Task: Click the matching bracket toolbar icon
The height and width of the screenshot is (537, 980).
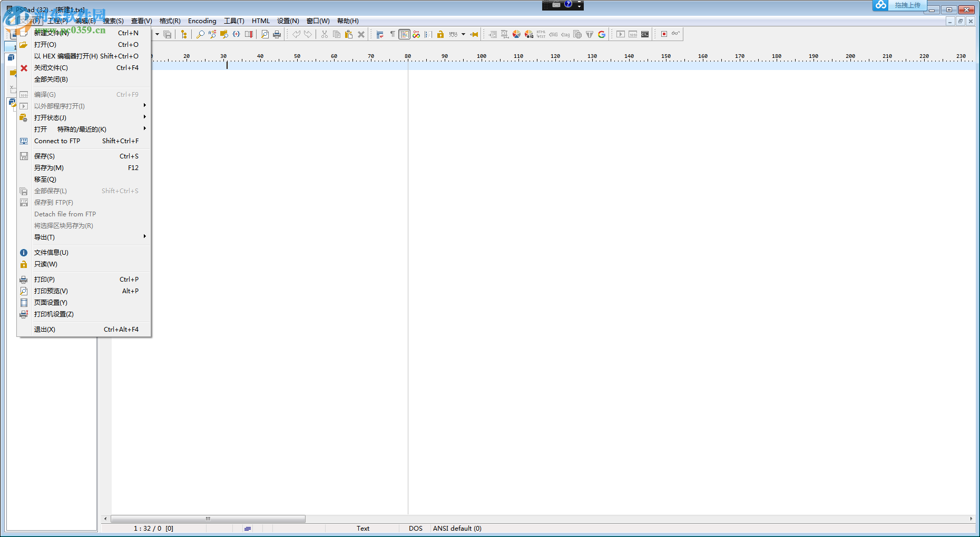Action: [x=237, y=35]
